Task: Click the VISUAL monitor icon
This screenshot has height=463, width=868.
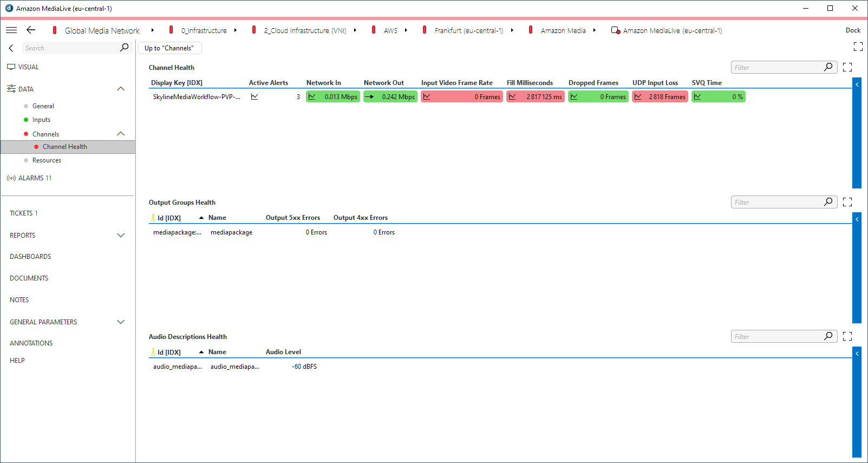Action: pos(11,67)
